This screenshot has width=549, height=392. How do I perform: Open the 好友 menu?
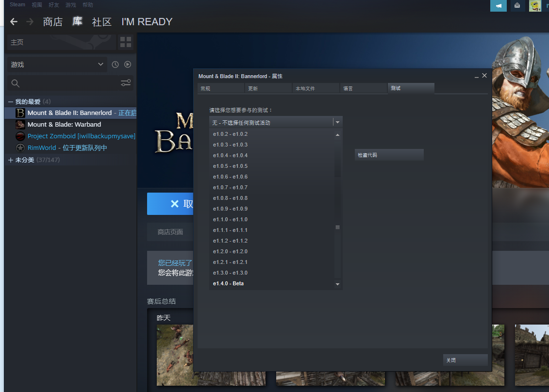click(x=54, y=5)
